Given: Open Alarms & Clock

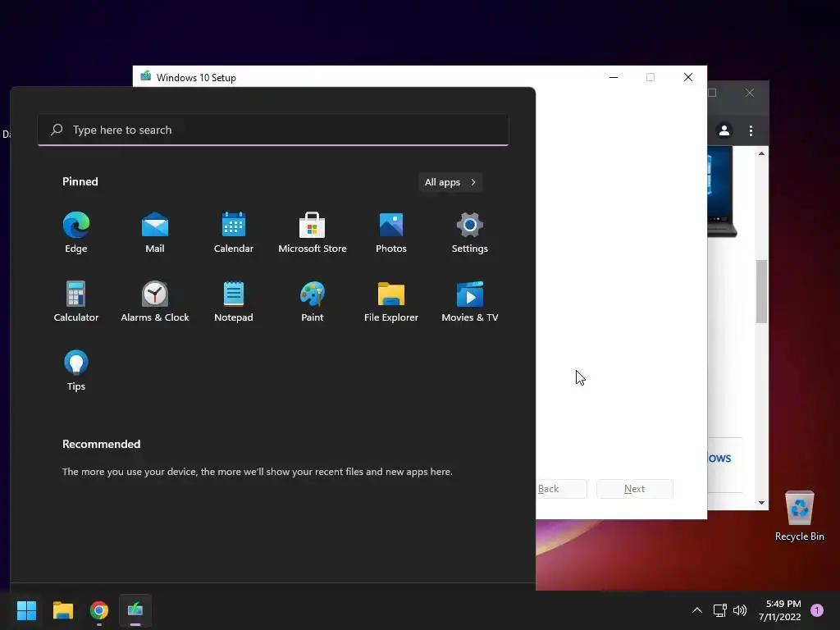Looking at the screenshot, I should click(155, 302).
